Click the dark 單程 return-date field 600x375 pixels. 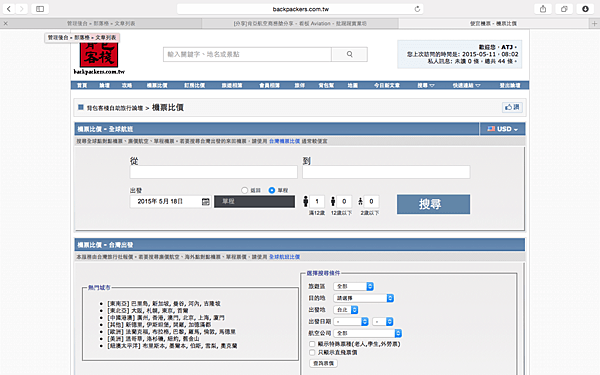pos(254,202)
